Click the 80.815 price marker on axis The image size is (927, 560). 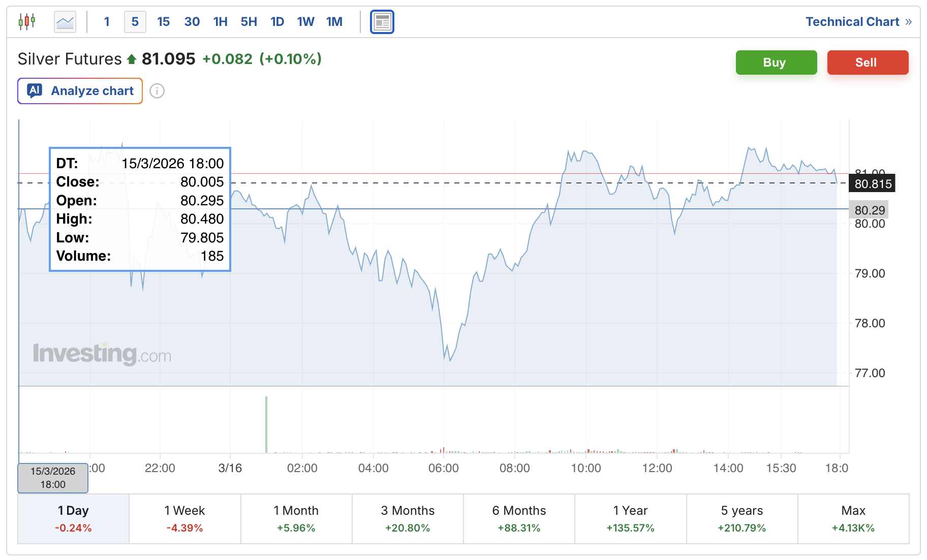coord(872,184)
